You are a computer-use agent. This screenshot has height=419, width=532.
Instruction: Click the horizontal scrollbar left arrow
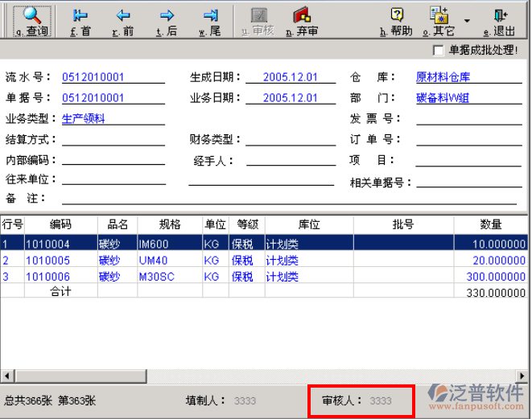6,376
